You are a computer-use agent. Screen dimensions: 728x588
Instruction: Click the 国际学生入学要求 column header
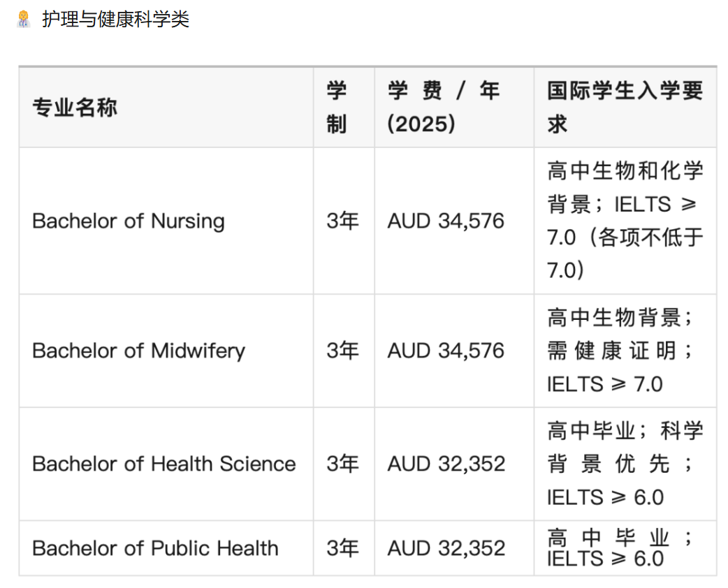click(625, 108)
